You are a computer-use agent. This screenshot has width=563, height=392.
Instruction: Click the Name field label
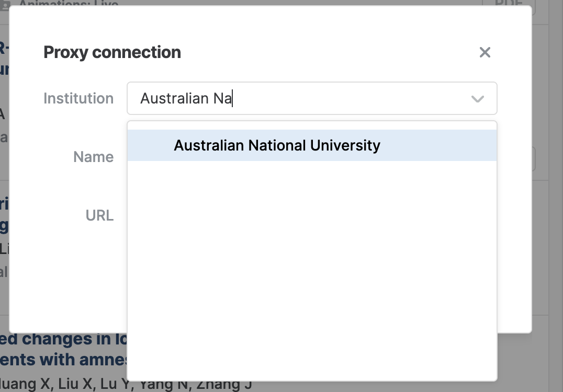click(x=93, y=157)
